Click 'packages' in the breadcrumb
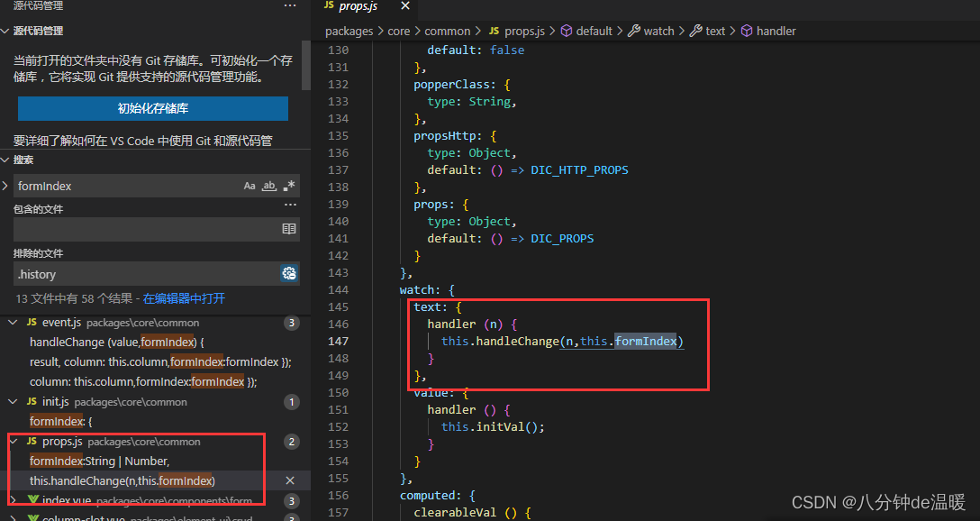980x521 pixels. (349, 32)
